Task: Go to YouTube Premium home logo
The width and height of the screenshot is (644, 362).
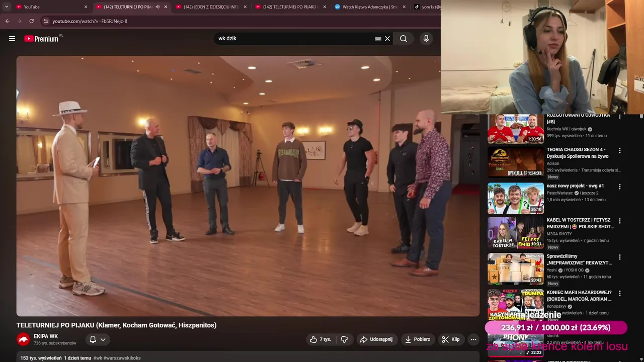Action: tap(41, 39)
